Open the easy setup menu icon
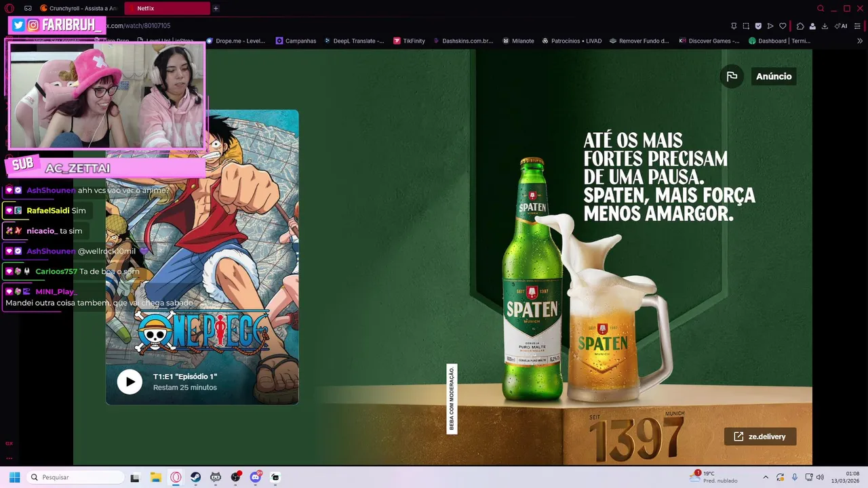The width and height of the screenshot is (868, 488). click(x=858, y=26)
